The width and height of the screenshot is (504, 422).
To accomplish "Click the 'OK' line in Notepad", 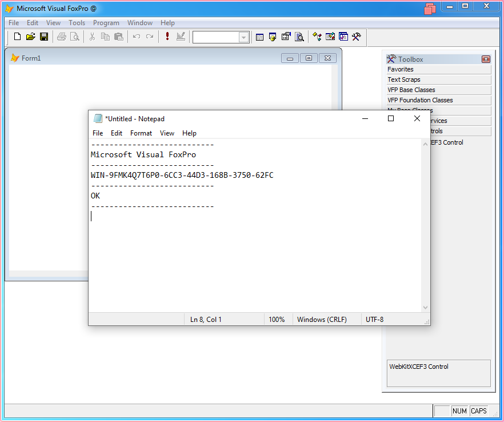I will (x=95, y=196).
